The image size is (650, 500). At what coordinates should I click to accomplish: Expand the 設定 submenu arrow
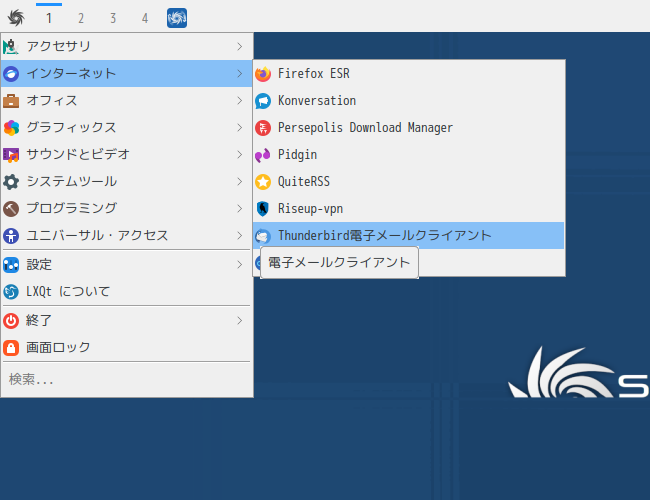click(x=240, y=265)
